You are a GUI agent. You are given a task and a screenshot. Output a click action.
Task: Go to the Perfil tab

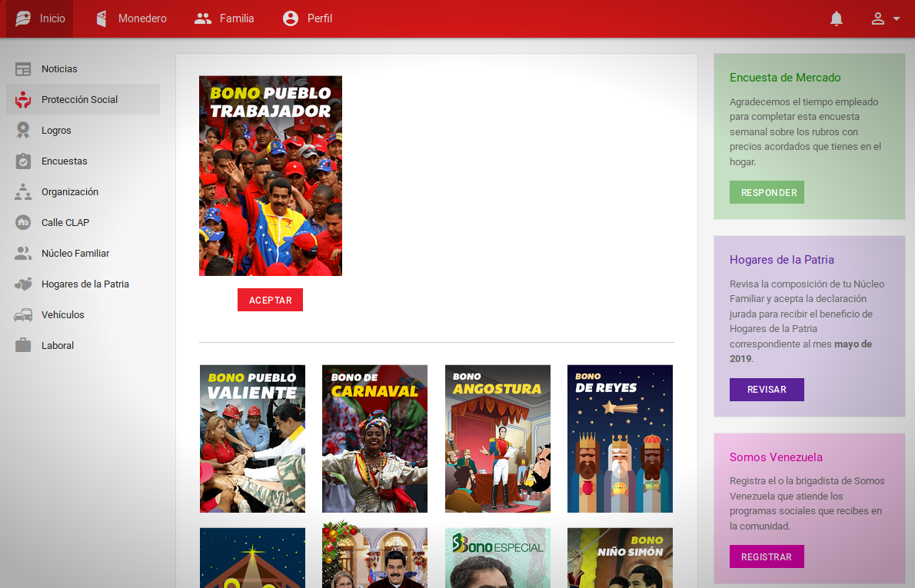[307, 18]
